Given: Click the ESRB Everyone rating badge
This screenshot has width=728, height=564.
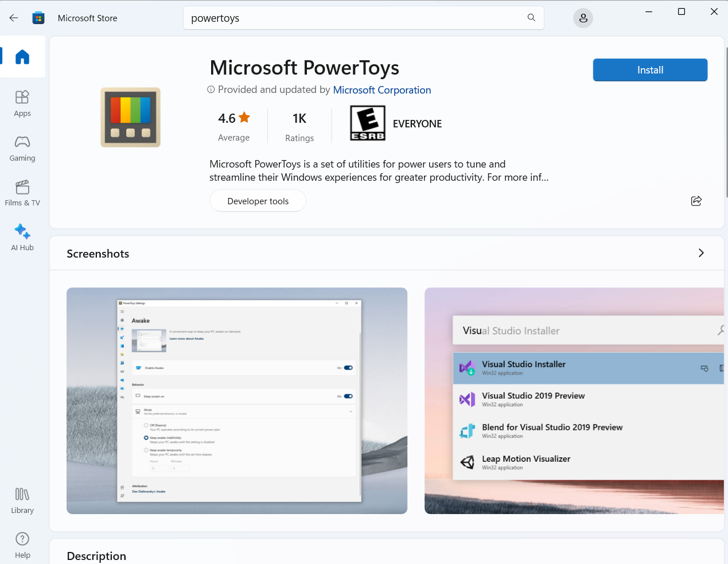Looking at the screenshot, I should [x=367, y=123].
